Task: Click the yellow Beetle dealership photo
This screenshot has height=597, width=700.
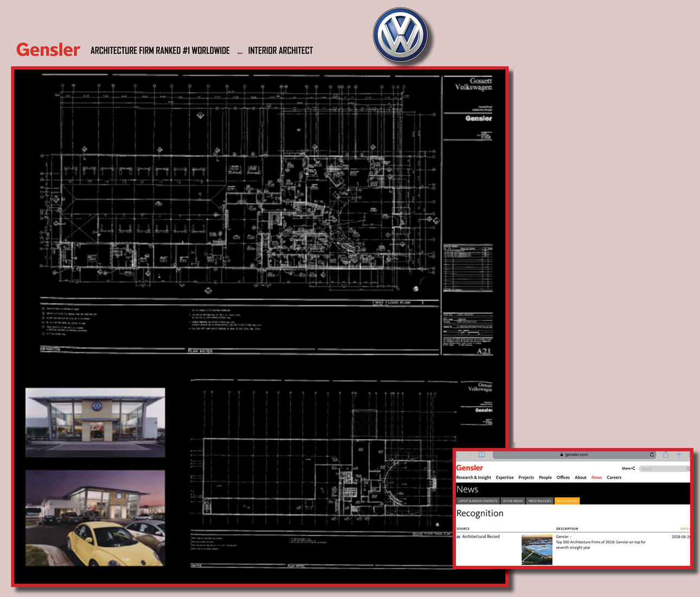Action: (96, 518)
